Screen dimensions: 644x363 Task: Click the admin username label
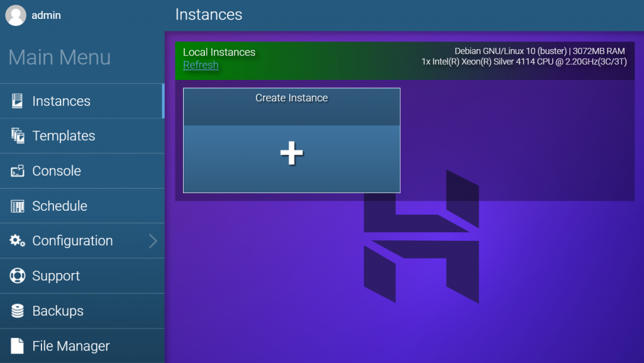pyautogui.click(x=46, y=15)
